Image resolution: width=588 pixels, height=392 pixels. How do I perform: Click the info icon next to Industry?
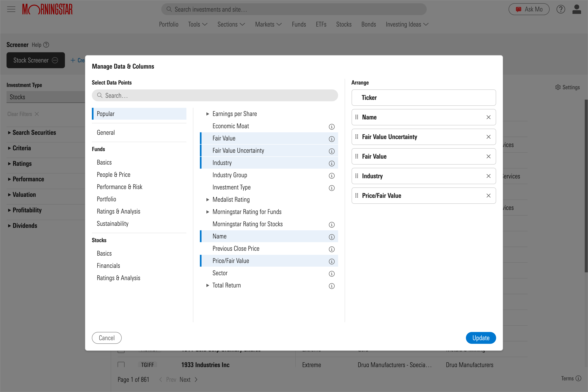[x=331, y=163]
